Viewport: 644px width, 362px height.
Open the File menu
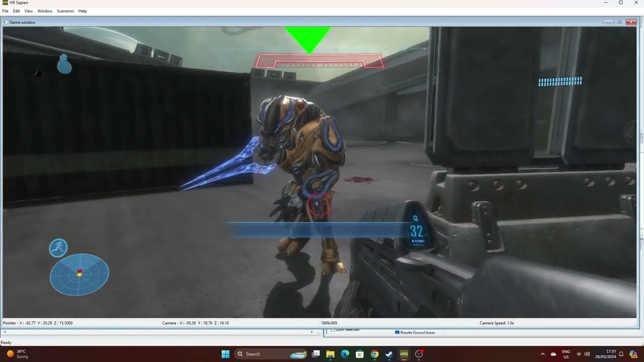tap(5, 11)
